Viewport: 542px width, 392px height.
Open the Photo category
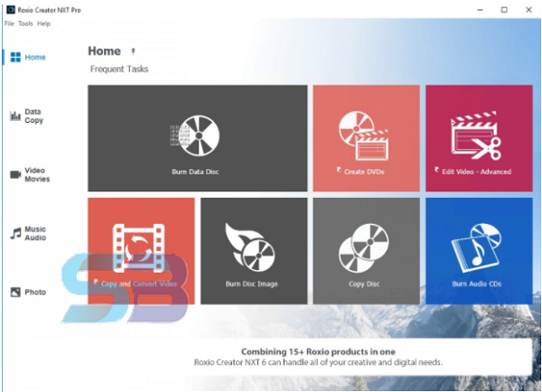pyautogui.click(x=28, y=292)
